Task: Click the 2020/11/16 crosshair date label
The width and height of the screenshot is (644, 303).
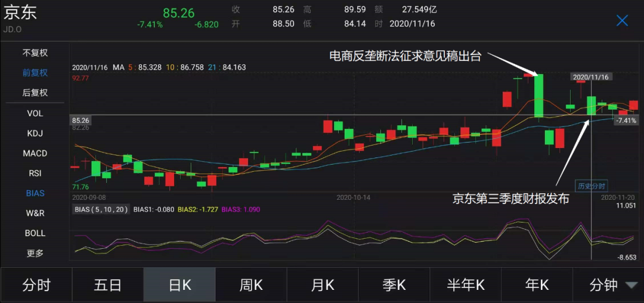Action: point(590,77)
